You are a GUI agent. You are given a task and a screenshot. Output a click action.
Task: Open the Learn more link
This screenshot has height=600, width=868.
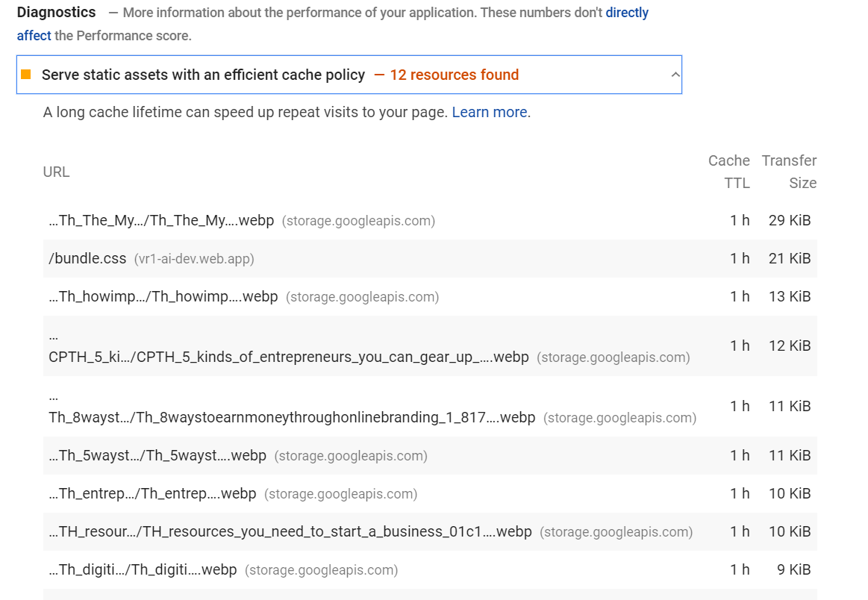pos(489,112)
